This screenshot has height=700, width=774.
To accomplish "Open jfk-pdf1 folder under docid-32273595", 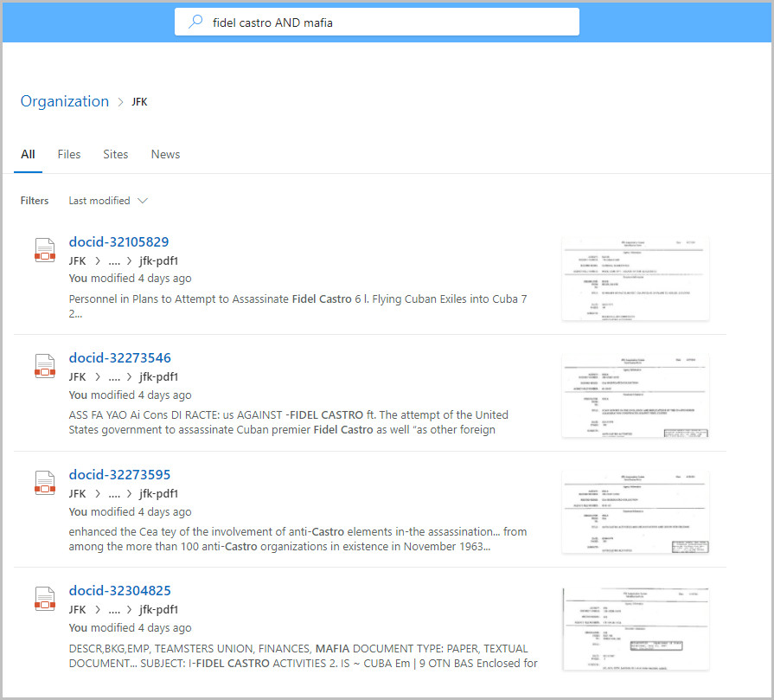I will click(158, 493).
